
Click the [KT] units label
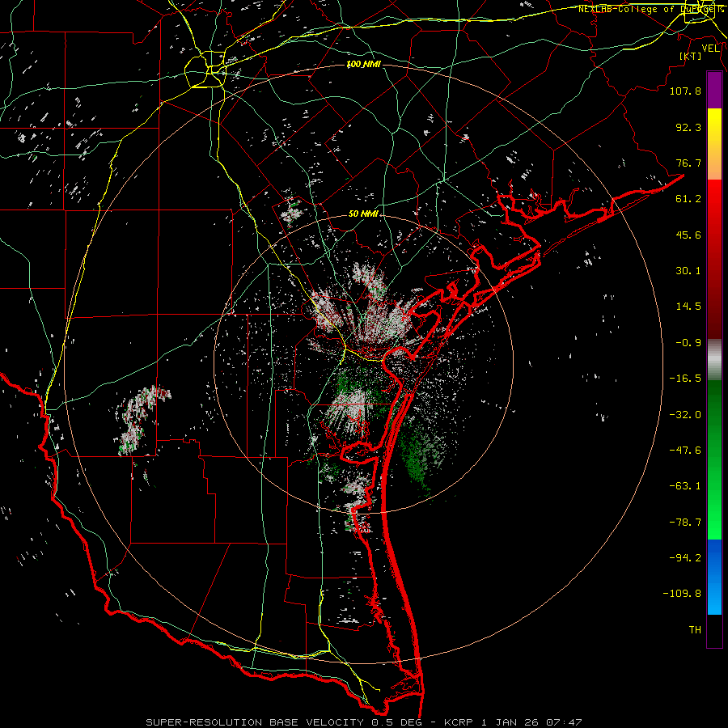click(691, 56)
